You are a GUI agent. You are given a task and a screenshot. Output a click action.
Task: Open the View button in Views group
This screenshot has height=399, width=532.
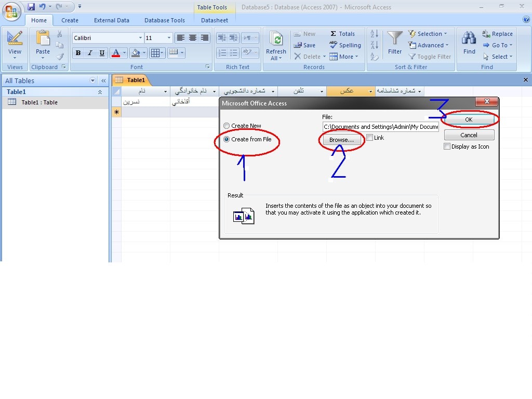click(x=15, y=45)
